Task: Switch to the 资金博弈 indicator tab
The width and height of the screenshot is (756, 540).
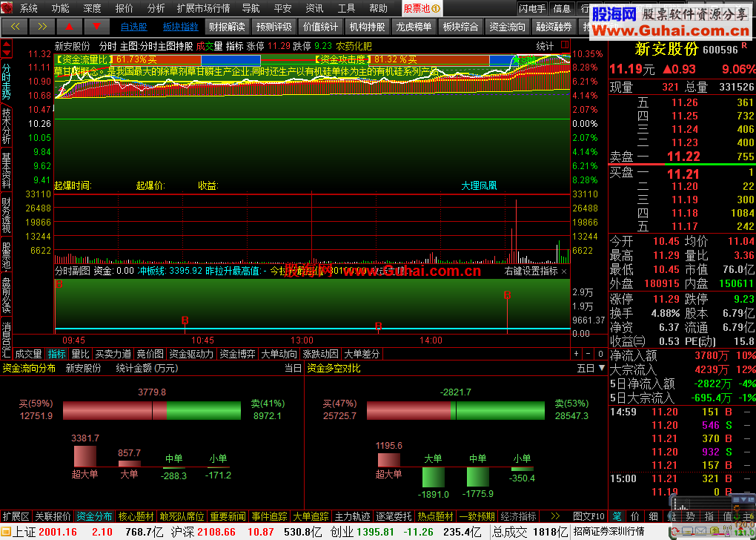Action: click(x=237, y=355)
